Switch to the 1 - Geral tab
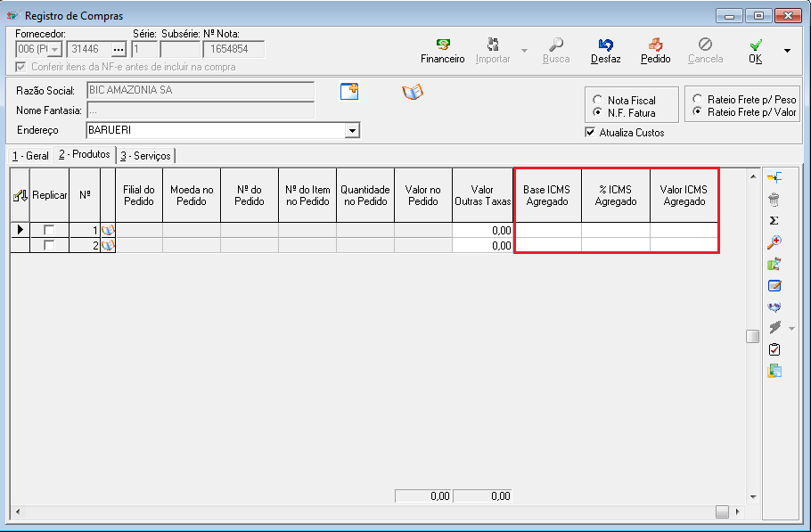Image resolution: width=811 pixels, height=532 pixels. (30, 156)
